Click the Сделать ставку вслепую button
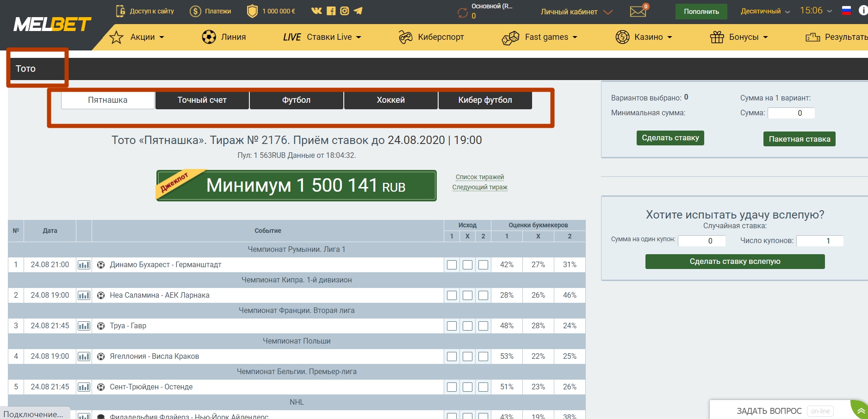Viewport: 868px width, 419px height. 735,262
